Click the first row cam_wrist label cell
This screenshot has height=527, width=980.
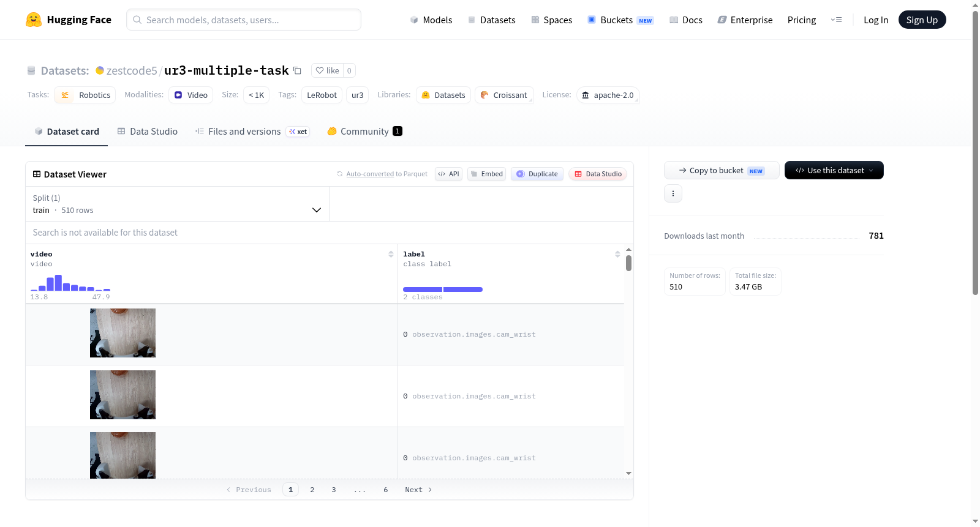pos(511,334)
